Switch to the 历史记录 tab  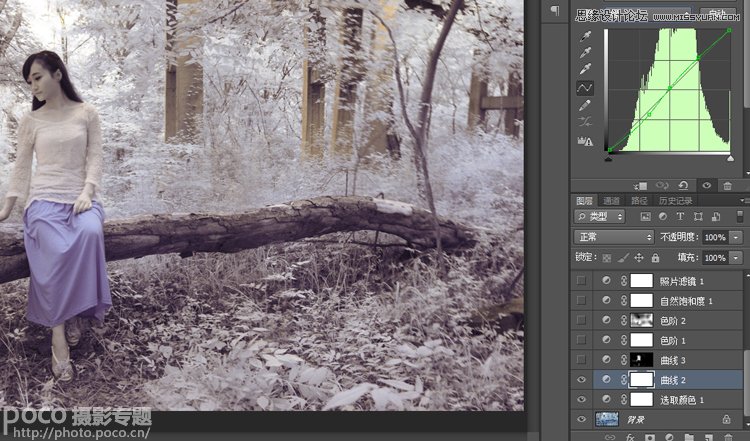pos(678,200)
